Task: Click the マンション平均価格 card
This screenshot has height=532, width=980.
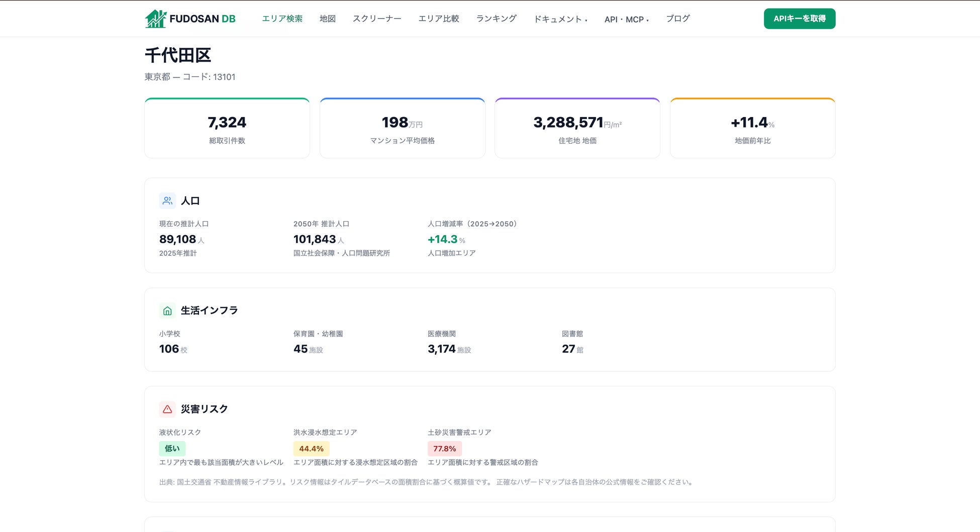Action: (x=403, y=128)
